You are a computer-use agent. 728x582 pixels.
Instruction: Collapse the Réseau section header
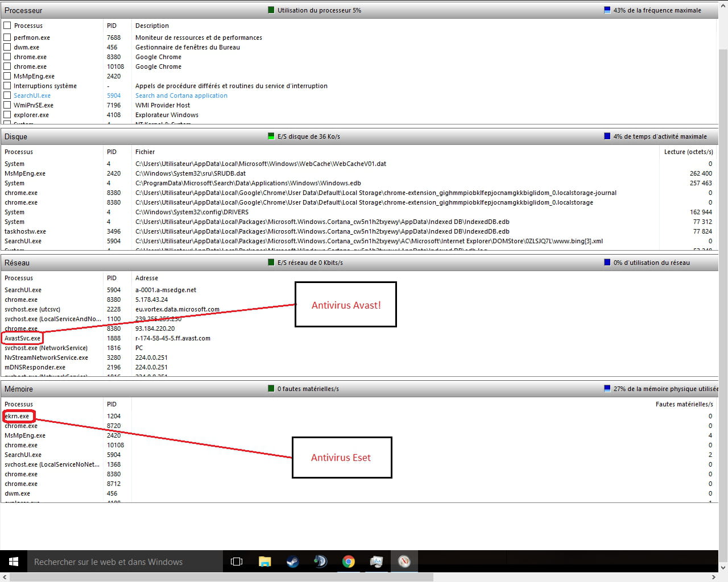359,263
